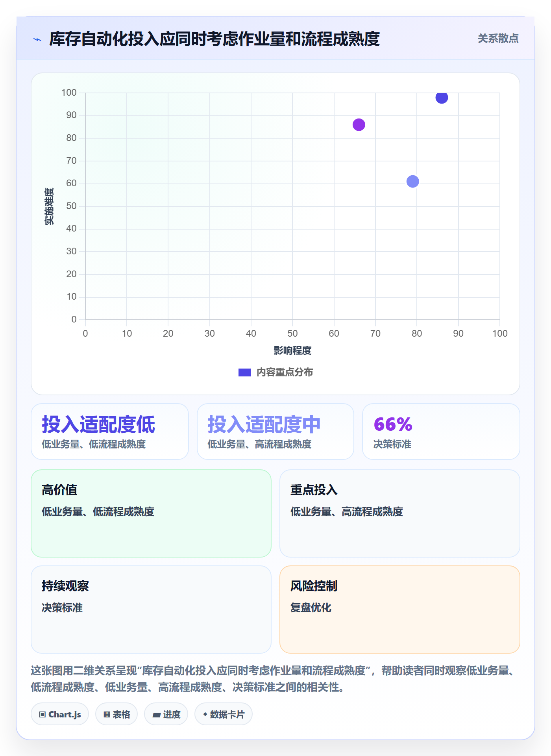
Task: Click the 内容重点分布 legend text
Action: coord(285,372)
